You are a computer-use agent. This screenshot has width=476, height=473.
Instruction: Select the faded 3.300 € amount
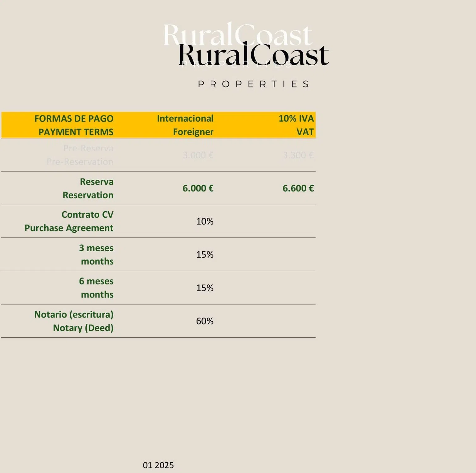(x=298, y=155)
